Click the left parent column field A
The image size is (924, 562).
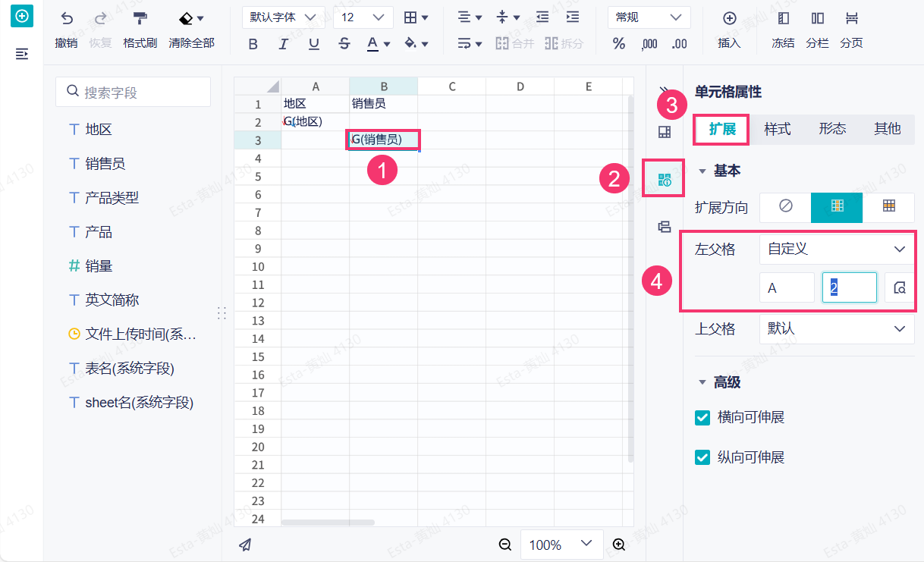pos(787,288)
